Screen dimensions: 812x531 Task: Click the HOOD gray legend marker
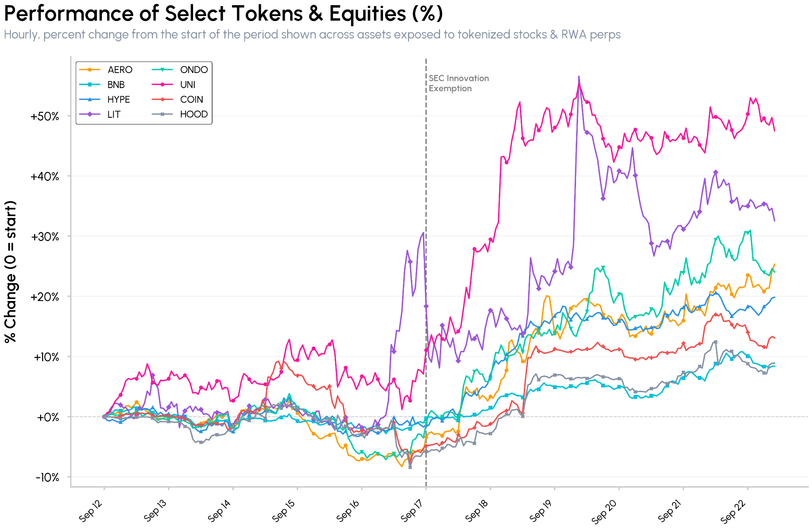(163, 114)
